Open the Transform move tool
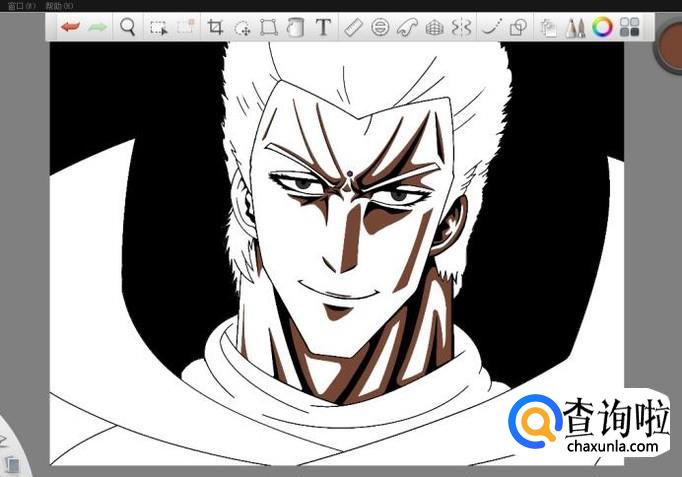This screenshot has width=682, height=477. 242,27
